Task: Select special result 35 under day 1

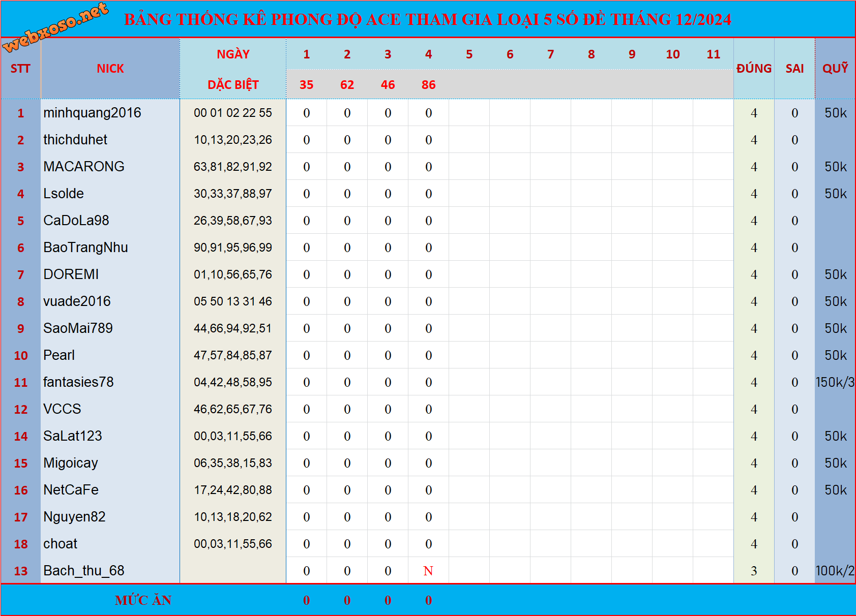Action: pos(306,85)
